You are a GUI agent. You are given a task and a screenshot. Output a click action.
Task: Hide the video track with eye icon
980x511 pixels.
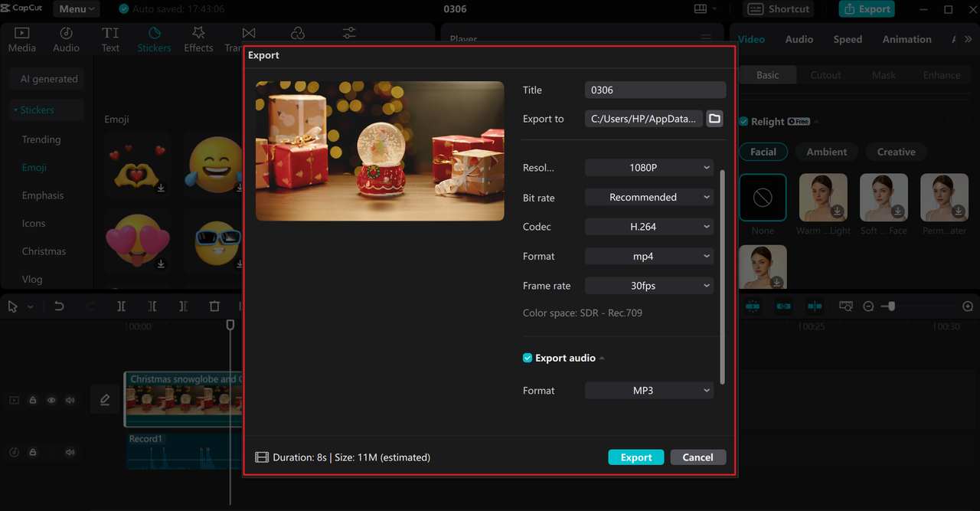click(51, 400)
